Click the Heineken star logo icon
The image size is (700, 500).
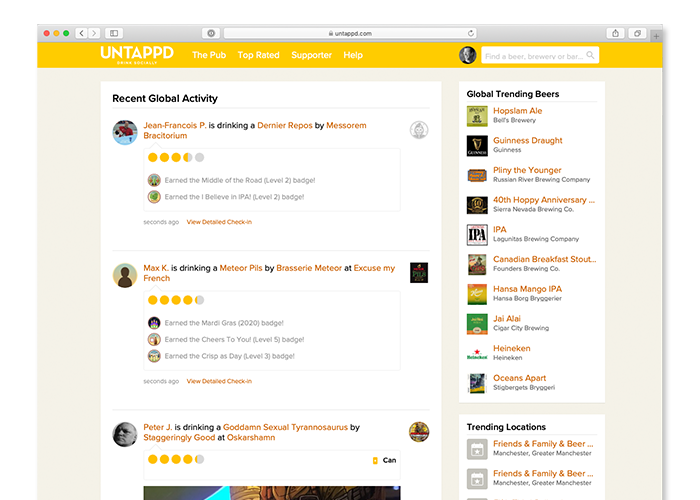(x=477, y=354)
